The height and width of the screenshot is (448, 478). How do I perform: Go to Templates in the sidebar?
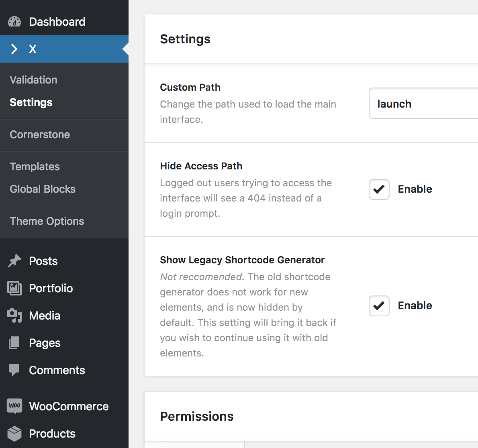coord(35,167)
